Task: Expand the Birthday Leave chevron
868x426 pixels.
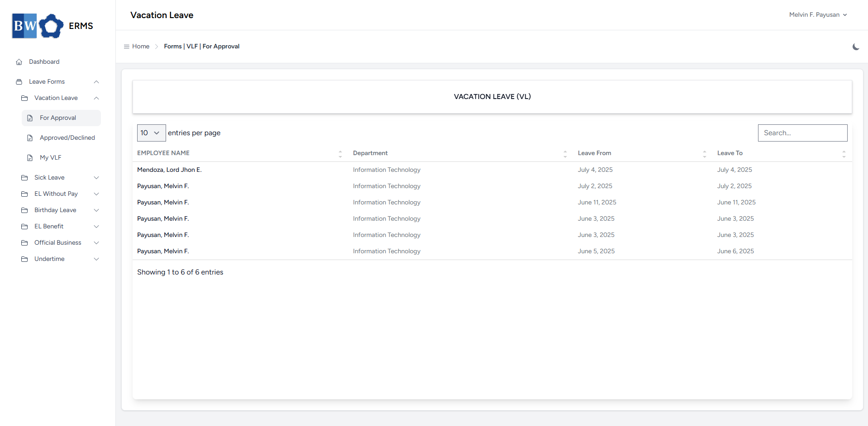Action: coord(96,210)
